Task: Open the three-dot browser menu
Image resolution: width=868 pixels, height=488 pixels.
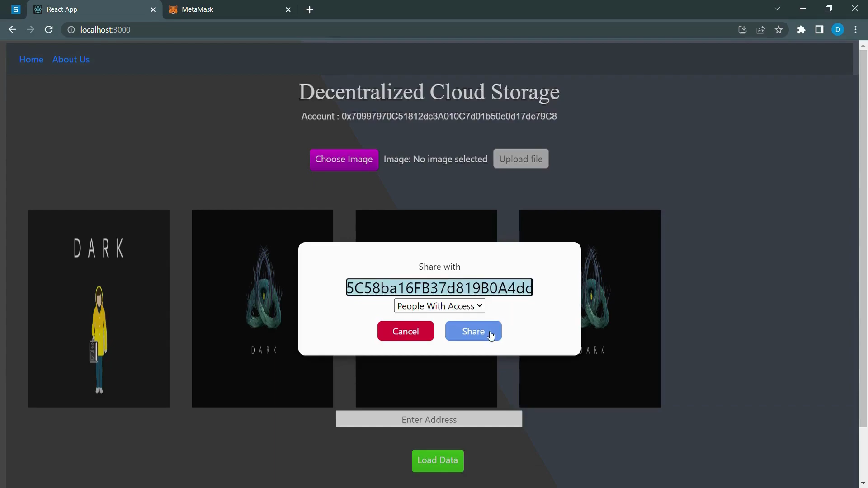Action: click(x=856, y=29)
